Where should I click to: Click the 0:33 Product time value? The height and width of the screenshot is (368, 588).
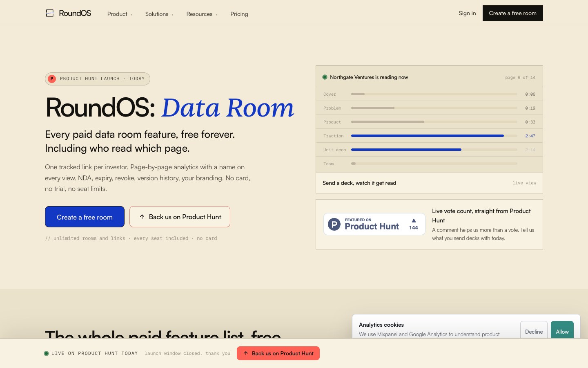tap(530, 122)
